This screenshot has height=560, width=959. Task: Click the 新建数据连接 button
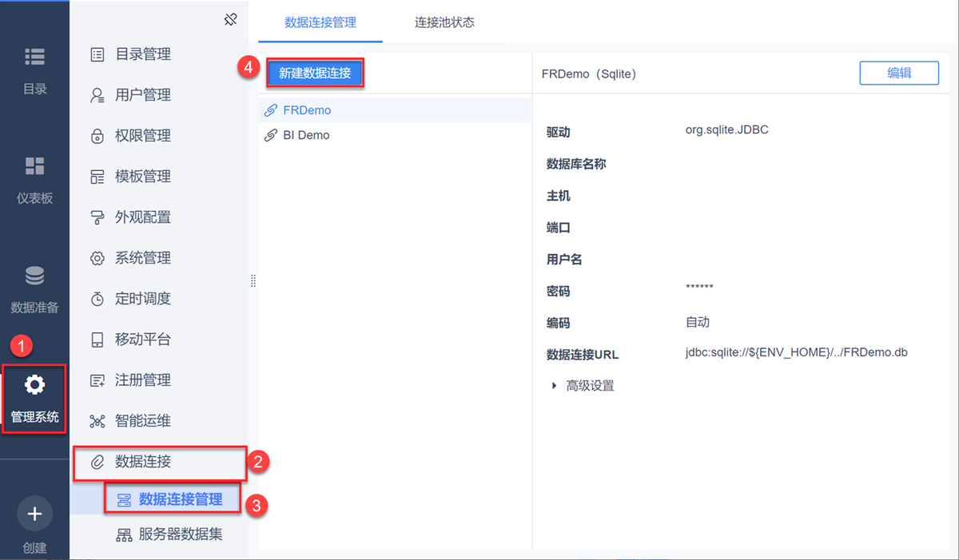point(315,73)
